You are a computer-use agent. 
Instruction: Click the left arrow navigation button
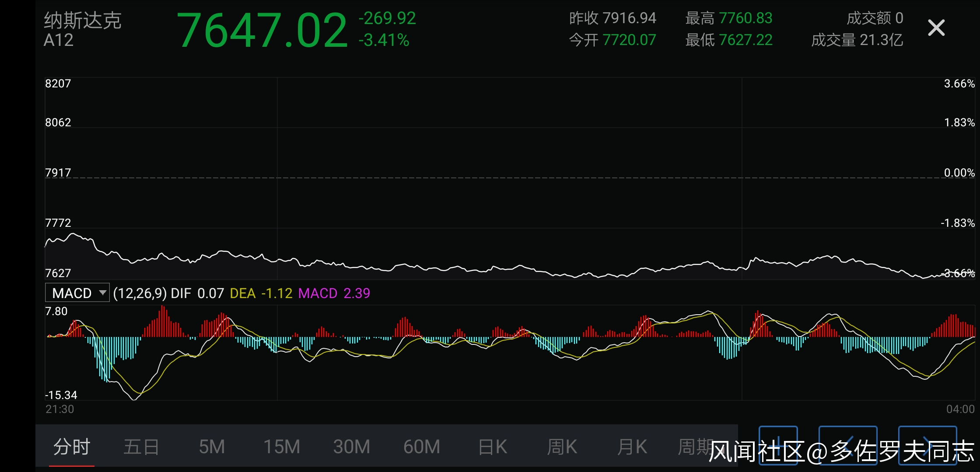tap(847, 445)
